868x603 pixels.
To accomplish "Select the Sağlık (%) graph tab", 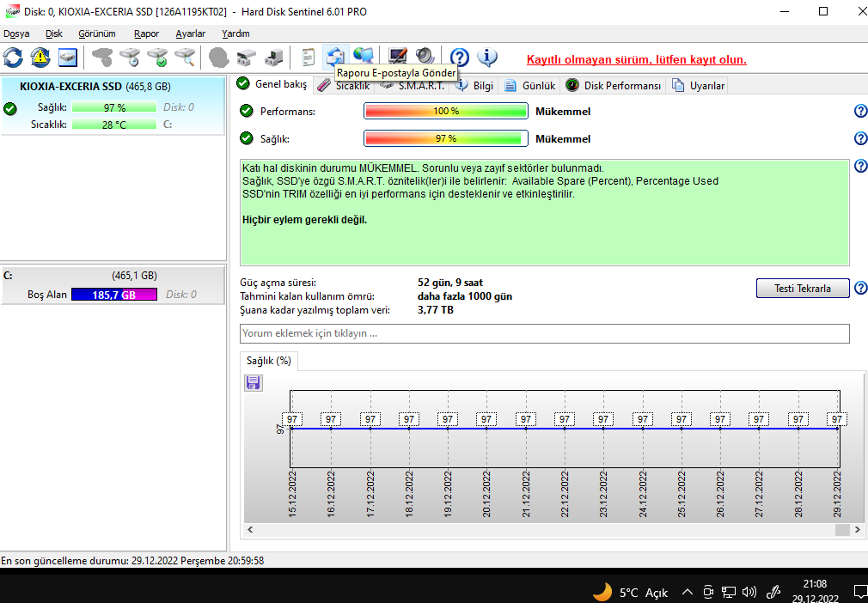I will (x=268, y=361).
